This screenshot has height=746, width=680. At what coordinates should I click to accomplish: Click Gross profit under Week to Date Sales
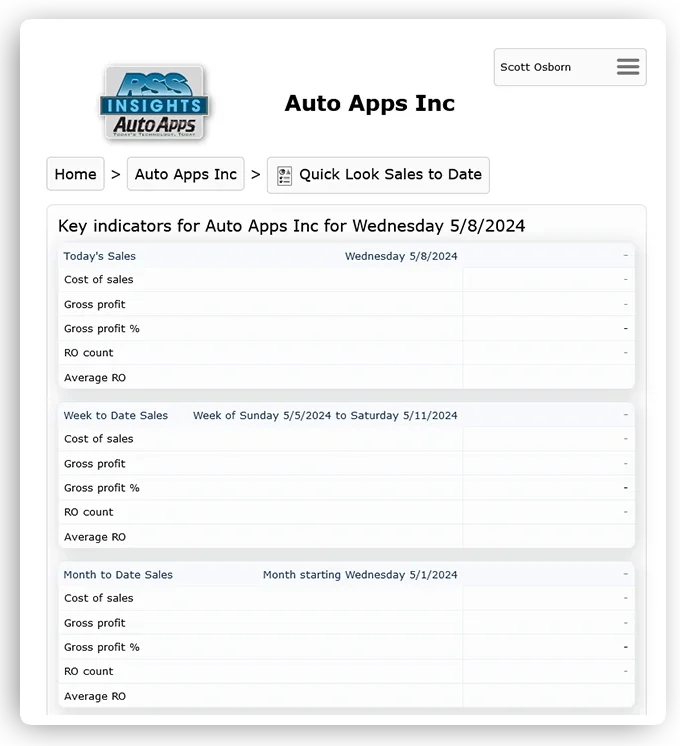point(95,464)
